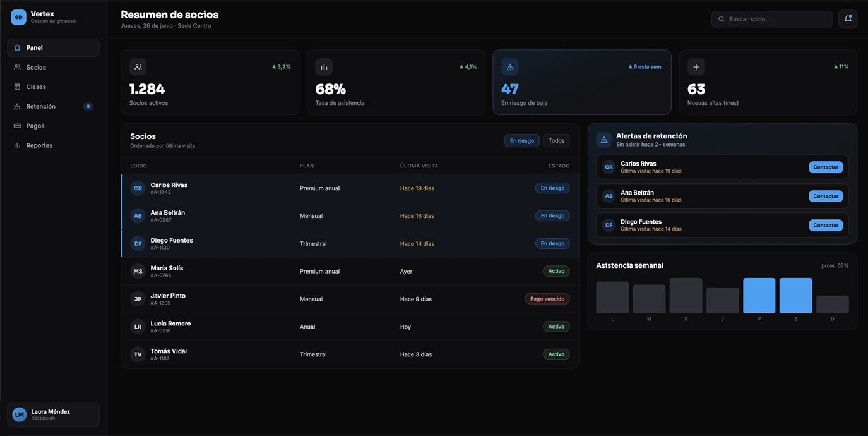
Task: Click the warning triangle icon on risk card
Action: pyautogui.click(x=510, y=67)
